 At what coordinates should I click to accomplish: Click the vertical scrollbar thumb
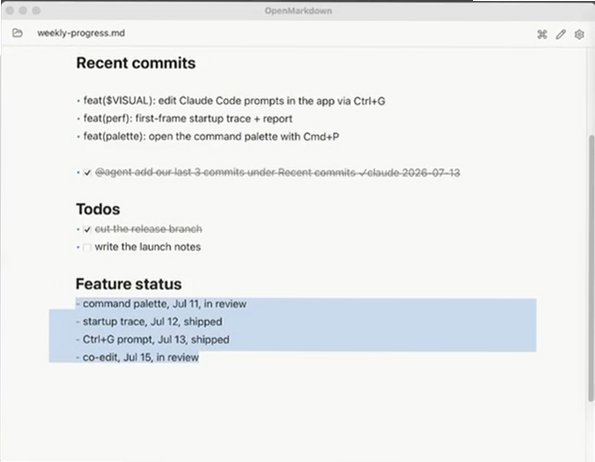[x=590, y=267]
